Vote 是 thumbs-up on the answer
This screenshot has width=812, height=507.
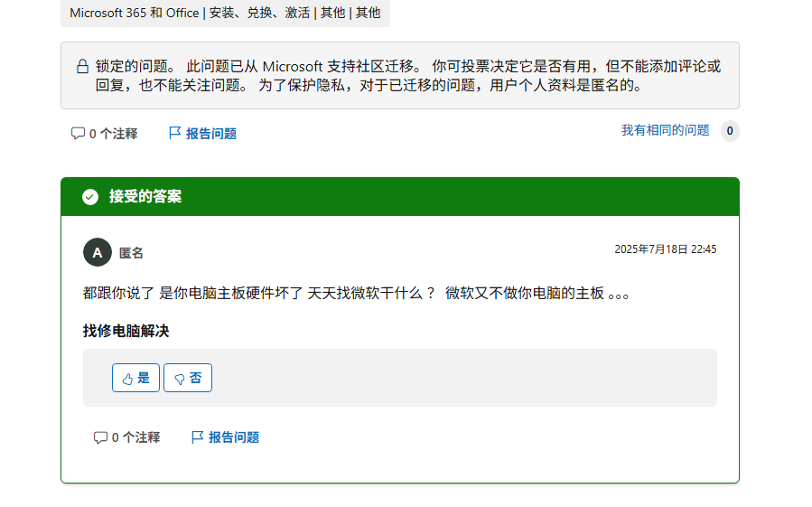(135, 378)
